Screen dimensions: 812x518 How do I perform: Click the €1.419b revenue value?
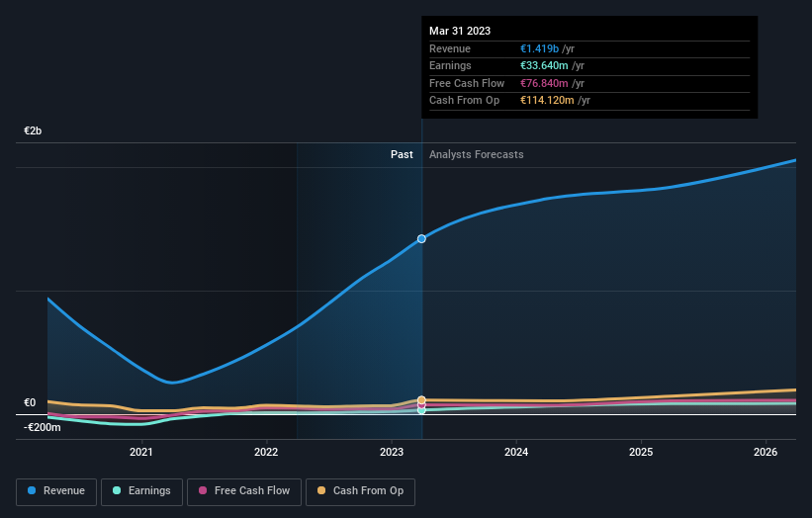[540, 48]
